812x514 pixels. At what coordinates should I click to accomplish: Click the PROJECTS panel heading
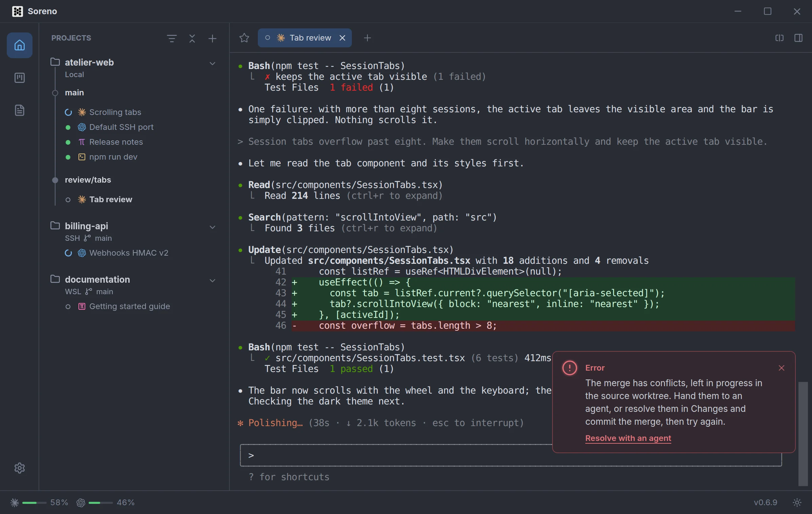coord(71,38)
